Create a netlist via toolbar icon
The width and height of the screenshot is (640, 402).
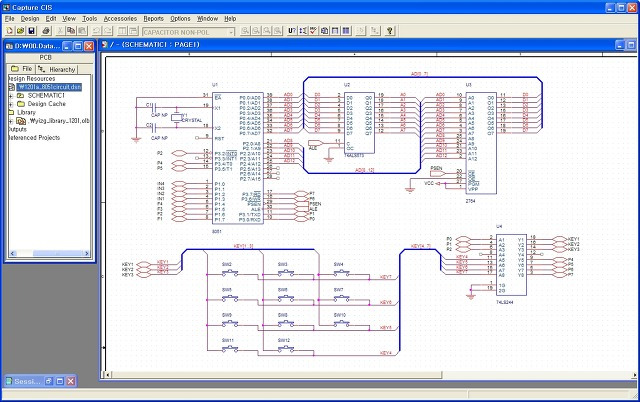point(324,31)
